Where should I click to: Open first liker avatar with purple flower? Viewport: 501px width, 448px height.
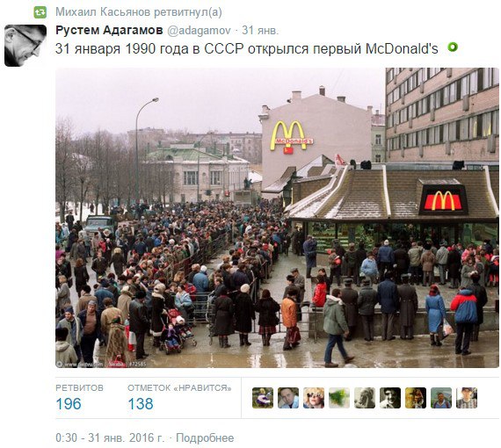(263, 398)
